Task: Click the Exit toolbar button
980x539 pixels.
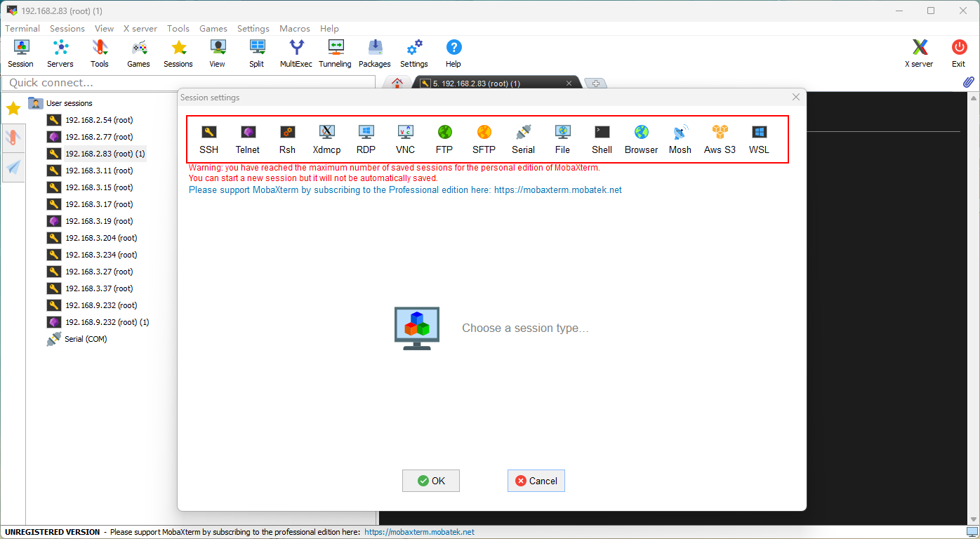Action: (x=958, y=54)
